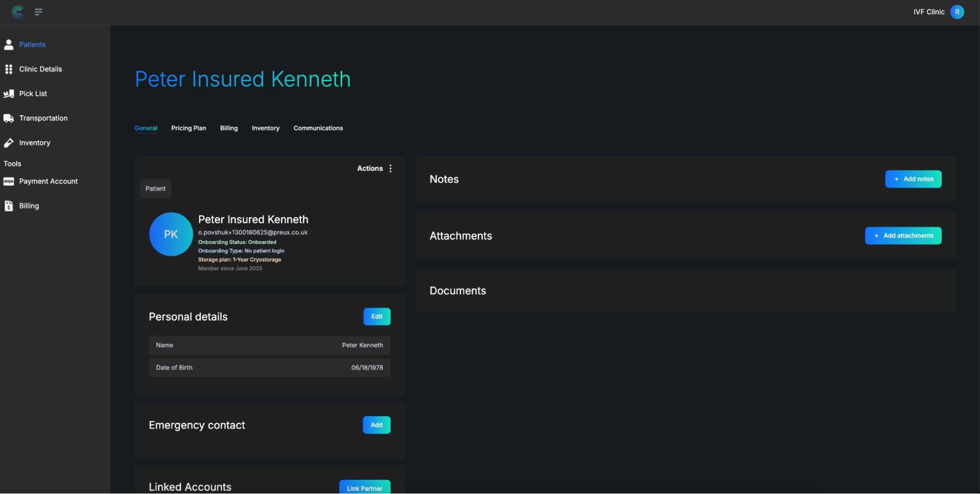Click the Patients person icon

pyautogui.click(x=9, y=45)
